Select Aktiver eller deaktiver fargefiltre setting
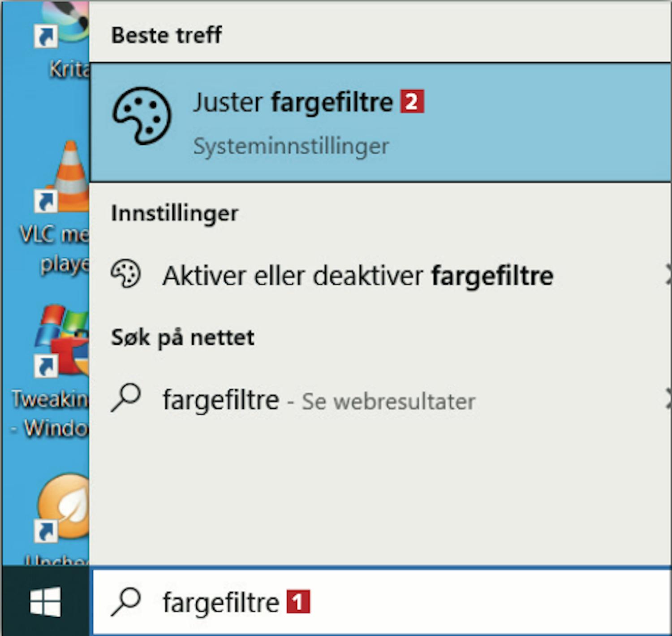672x636 pixels. (380, 275)
